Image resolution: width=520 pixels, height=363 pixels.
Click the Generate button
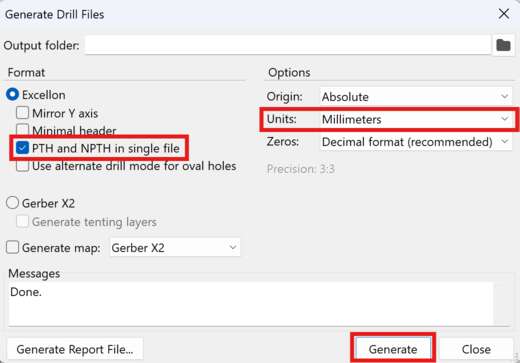pyautogui.click(x=393, y=349)
